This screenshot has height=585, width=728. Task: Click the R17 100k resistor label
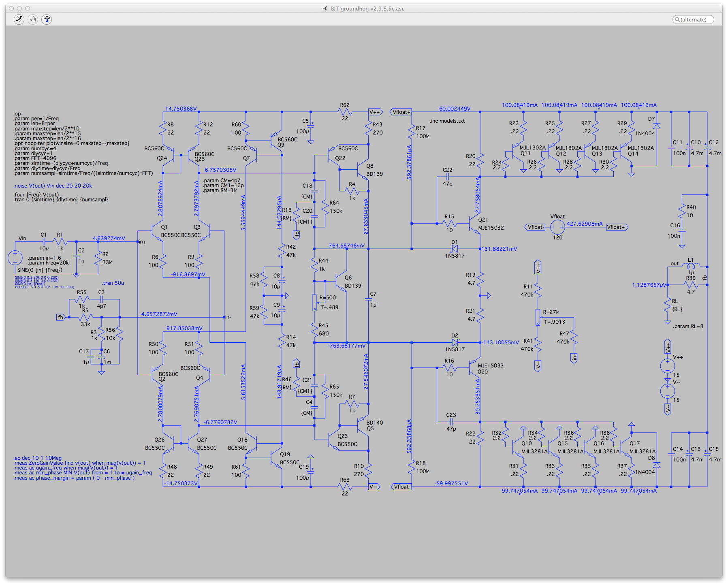click(x=422, y=132)
